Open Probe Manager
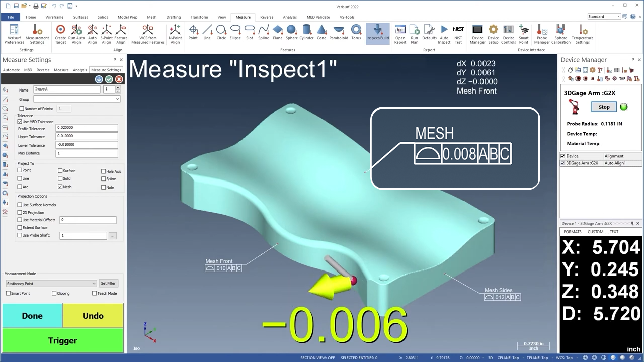Image resolution: width=644 pixels, height=362 pixels. coord(542,34)
